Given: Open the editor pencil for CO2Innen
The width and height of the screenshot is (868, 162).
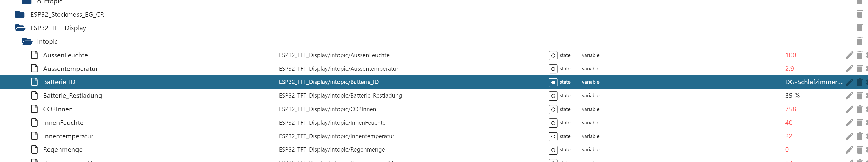Looking at the screenshot, I should 849,109.
